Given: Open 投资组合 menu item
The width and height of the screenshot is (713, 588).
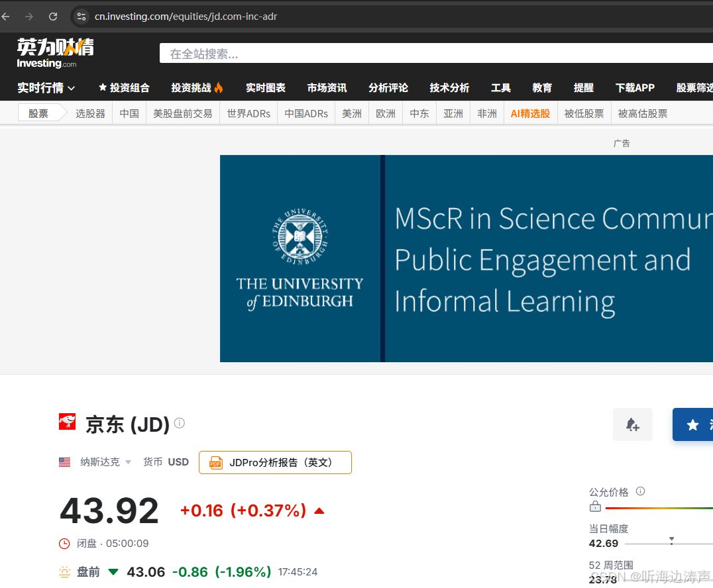Looking at the screenshot, I should click(x=124, y=87).
